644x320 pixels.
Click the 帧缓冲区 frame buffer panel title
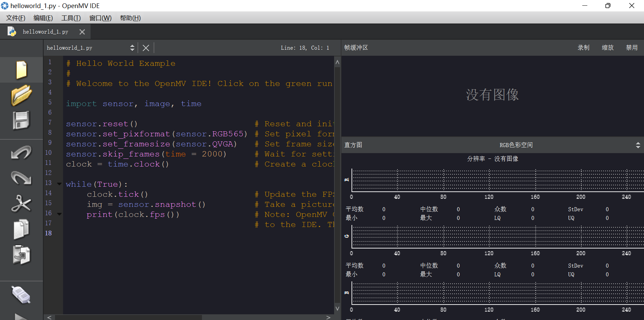356,48
